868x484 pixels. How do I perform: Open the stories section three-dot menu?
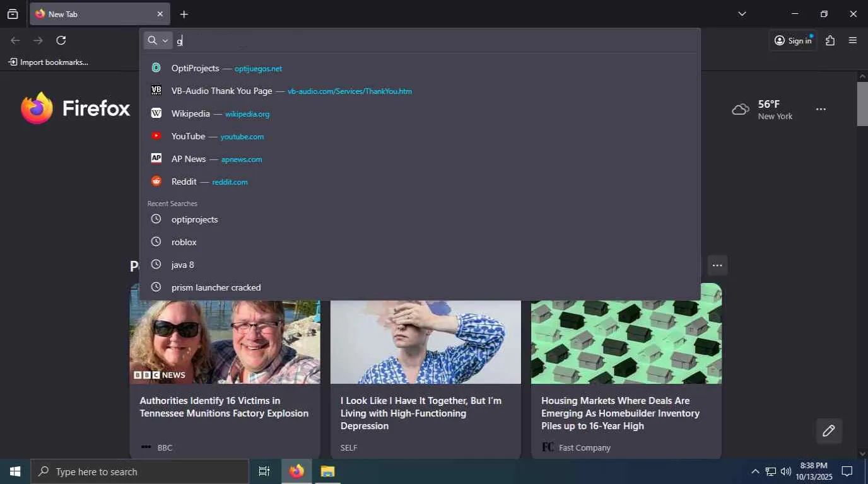(x=717, y=265)
